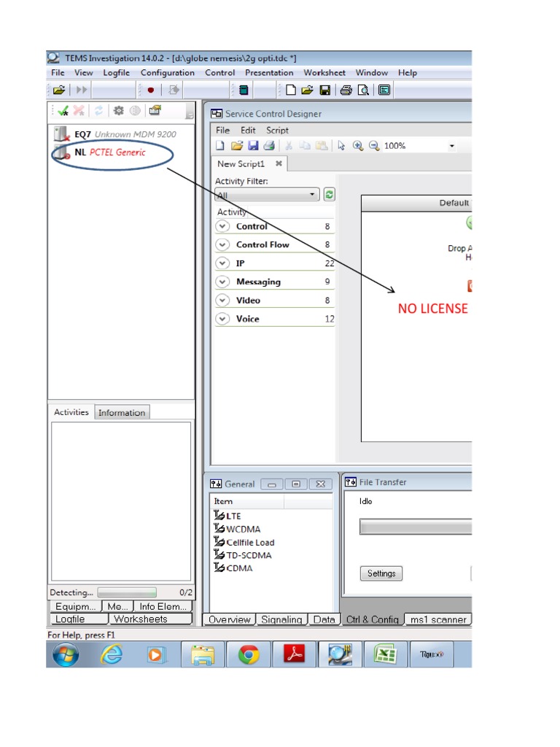Open the Worksheets navigator tab

point(150,619)
